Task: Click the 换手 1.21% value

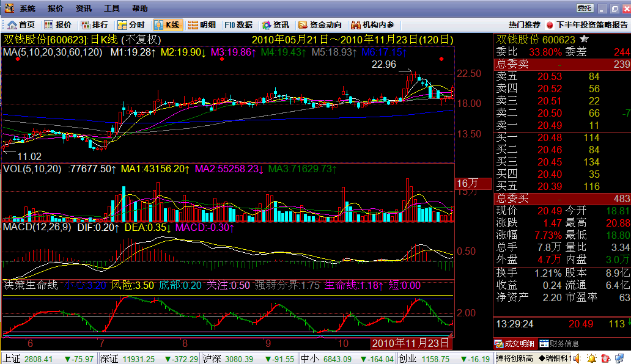Action: [x=548, y=273]
